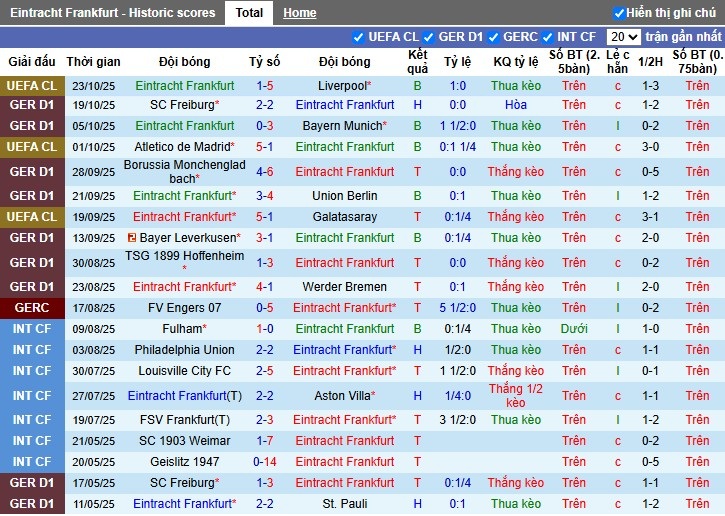Click the 0-14 score versus Geislitz 1947
This screenshot has height=516, width=725.
265,462
